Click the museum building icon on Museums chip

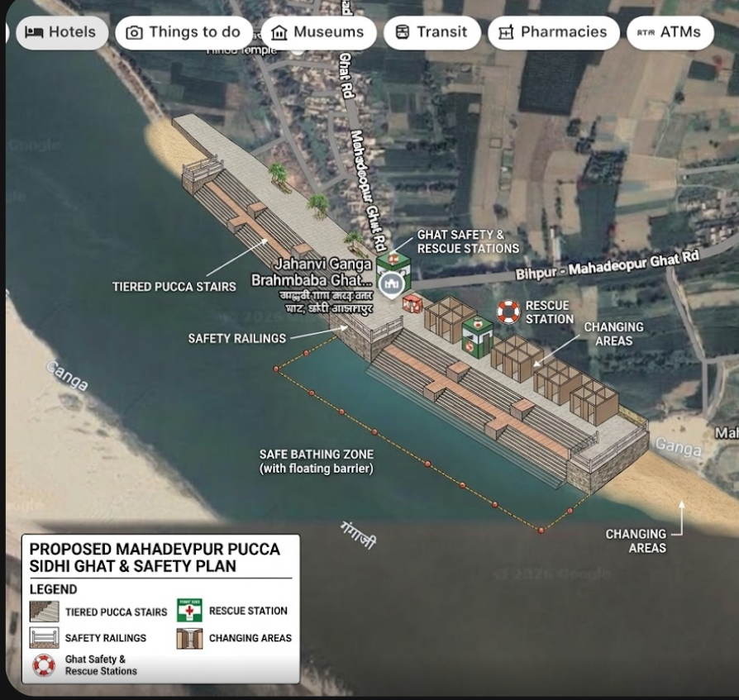coord(281,32)
